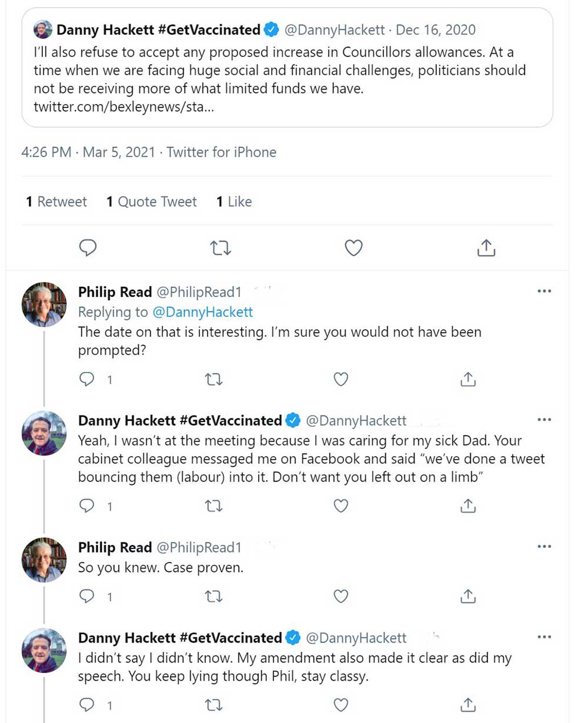Retweet Philip Read's 'So you knew' reply
The width and height of the screenshot is (588, 723).
pos(214,597)
